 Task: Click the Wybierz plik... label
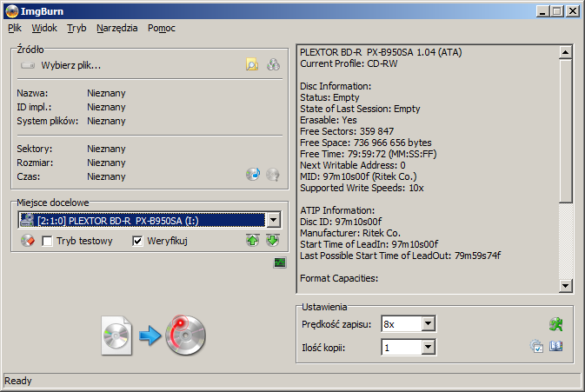click(x=71, y=65)
